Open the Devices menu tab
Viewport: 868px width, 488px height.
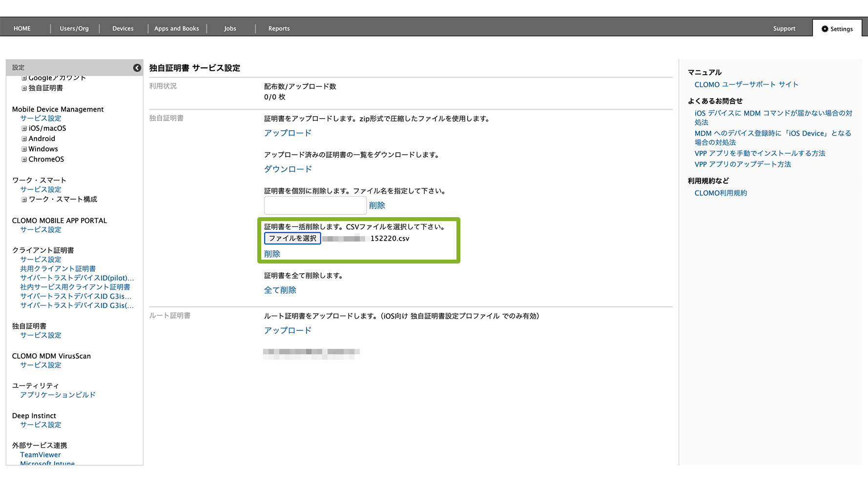tap(123, 29)
